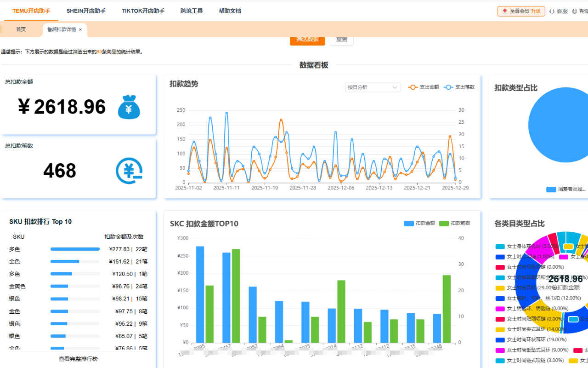Switch to the SHEIN开店助手 tab
The height and width of the screenshot is (368, 588).
click(86, 11)
